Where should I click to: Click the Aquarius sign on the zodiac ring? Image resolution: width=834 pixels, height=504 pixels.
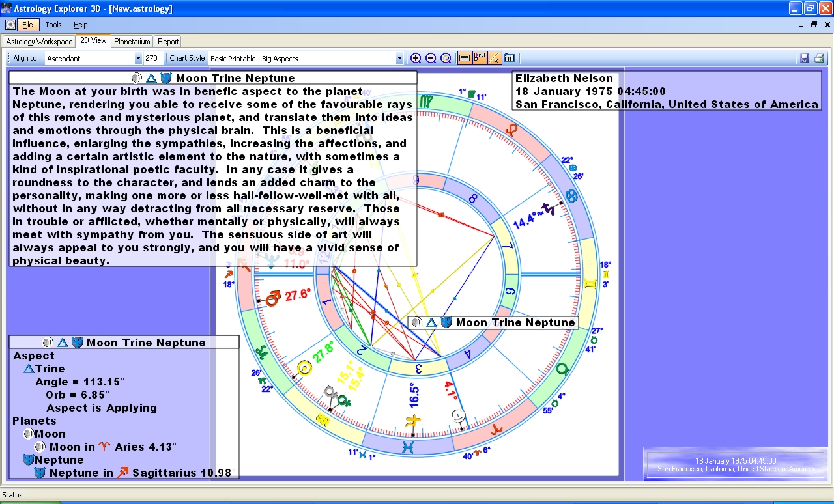coord(322,419)
